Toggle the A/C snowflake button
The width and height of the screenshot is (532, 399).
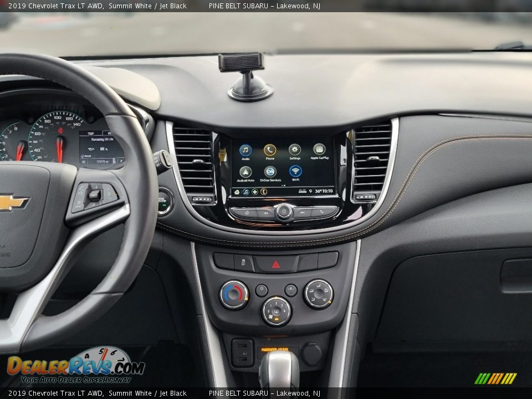click(x=262, y=290)
